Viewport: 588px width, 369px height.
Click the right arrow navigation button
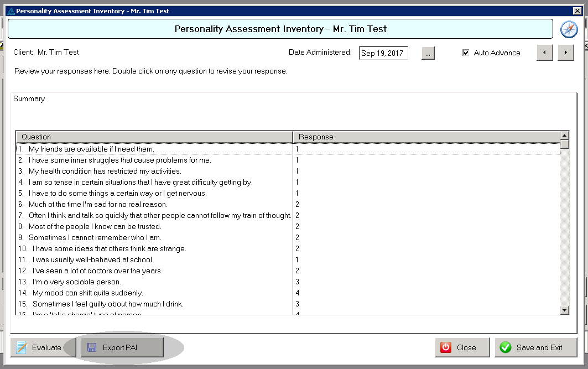coord(565,52)
